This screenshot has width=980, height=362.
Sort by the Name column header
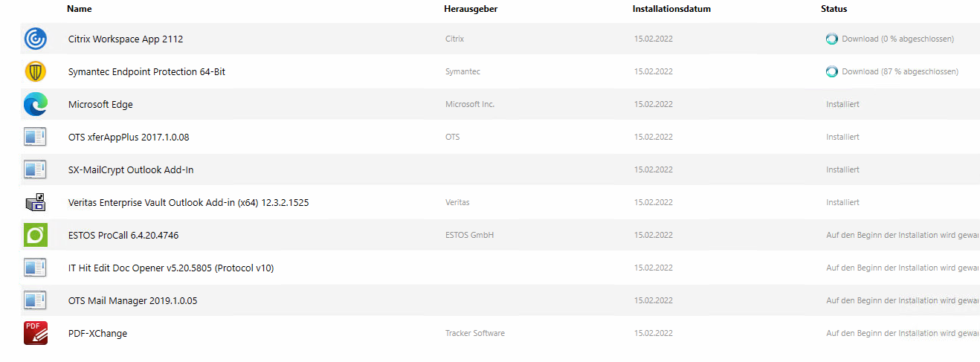[80, 9]
